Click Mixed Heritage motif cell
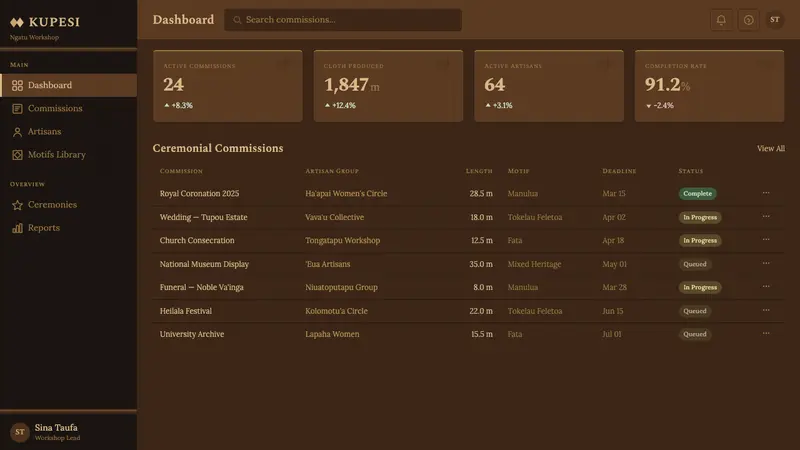The width and height of the screenshot is (800, 450). pos(534,264)
